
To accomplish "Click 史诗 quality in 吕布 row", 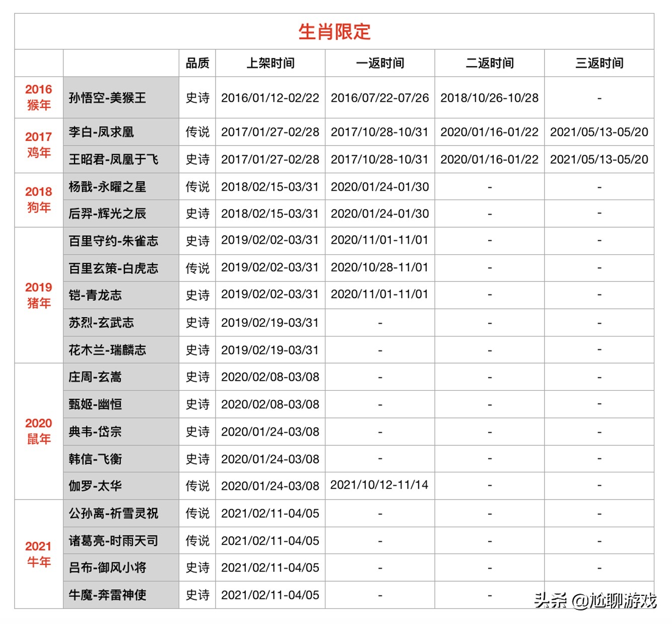I will (x=197, y=568).
